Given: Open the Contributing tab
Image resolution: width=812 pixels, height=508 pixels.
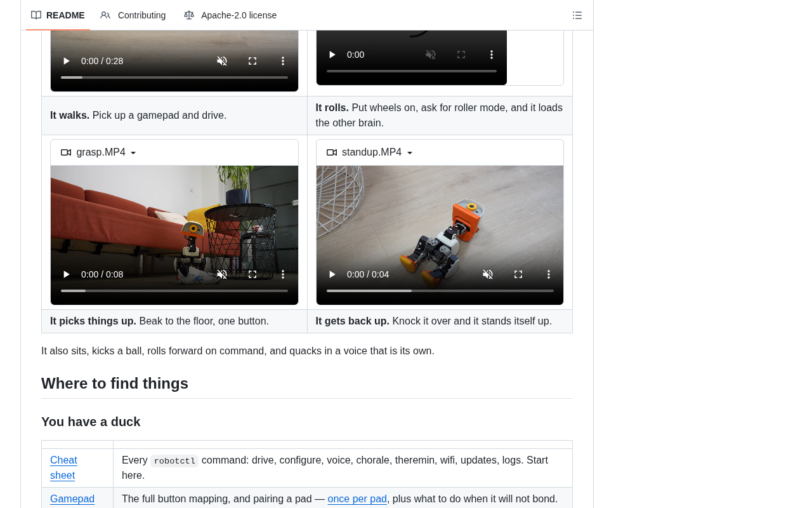Looking at the screenshot, I should pos(133,15).
